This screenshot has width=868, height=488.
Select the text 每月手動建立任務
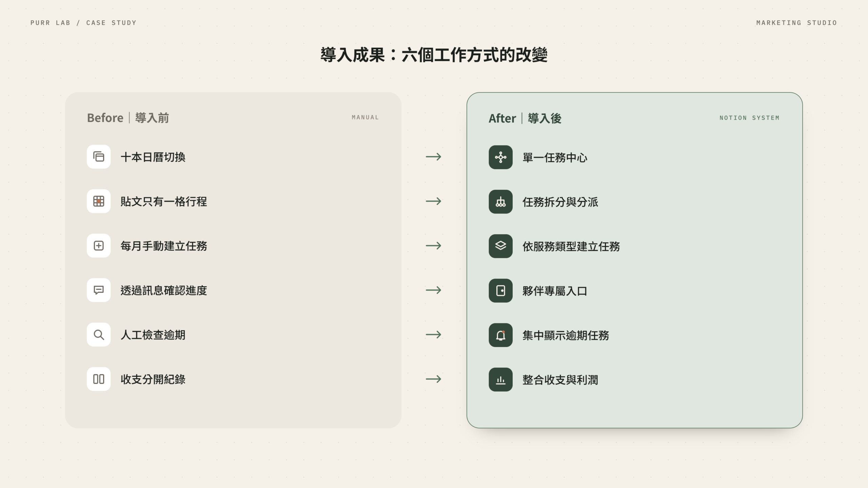point(164,246)
